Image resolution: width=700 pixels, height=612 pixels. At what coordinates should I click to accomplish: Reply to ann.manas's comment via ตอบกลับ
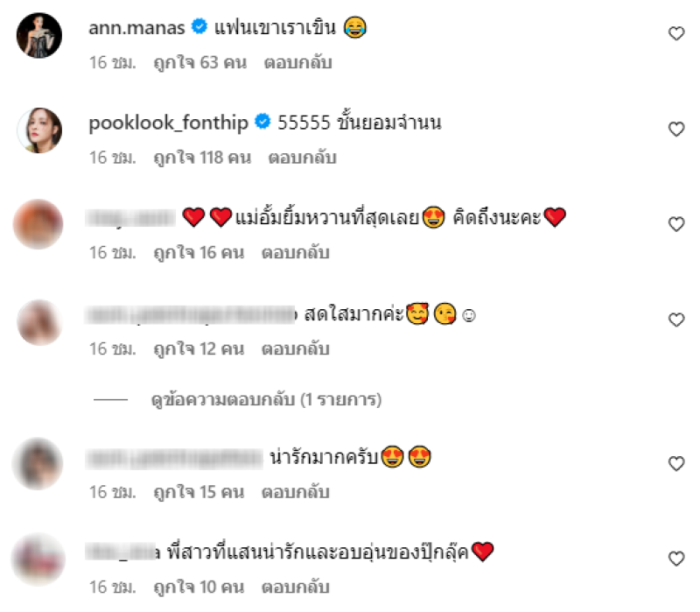point(297,62)
